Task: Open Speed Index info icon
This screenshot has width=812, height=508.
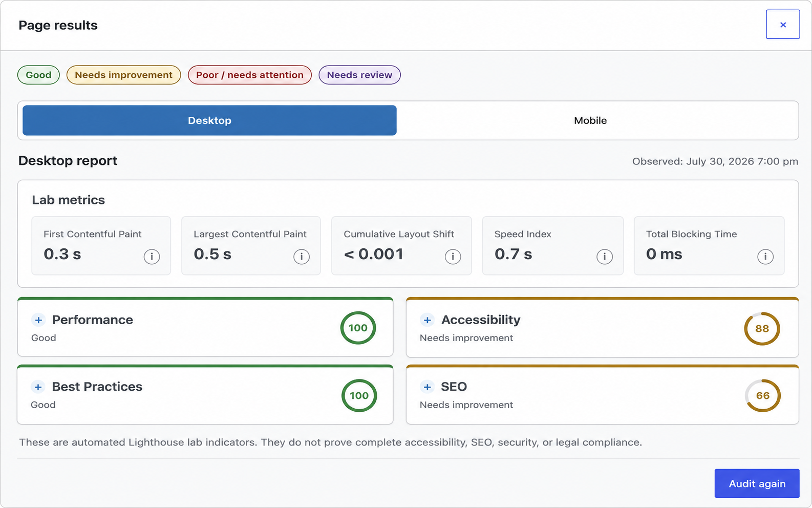Action: [605, 257]
